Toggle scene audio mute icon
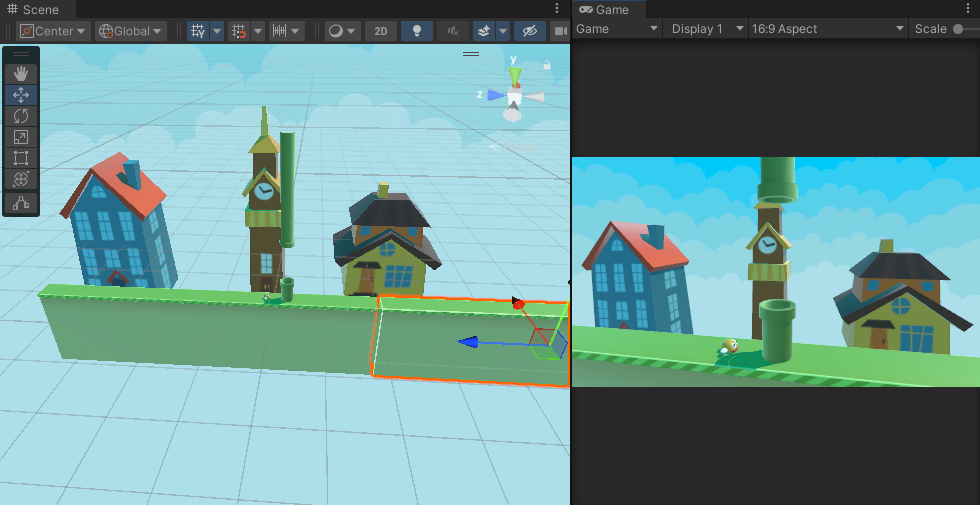This screenshot has height=505, width=980. tap(453, 31)
